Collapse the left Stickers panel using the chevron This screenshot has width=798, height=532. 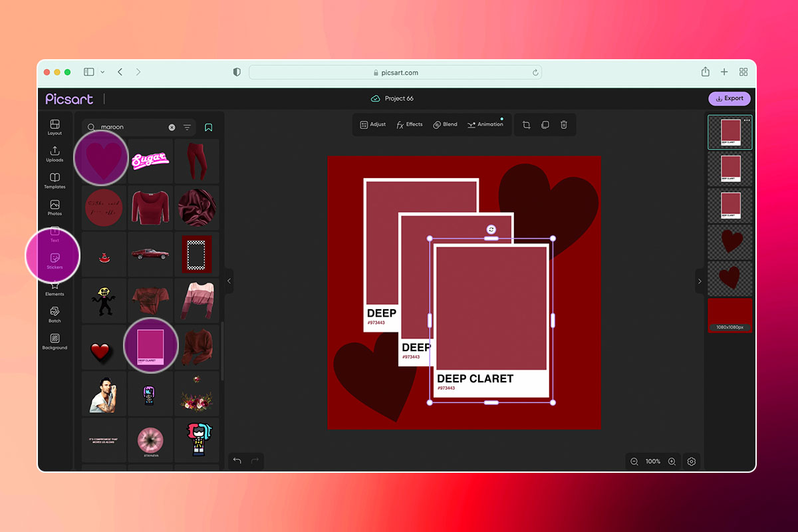click(229, 281)
